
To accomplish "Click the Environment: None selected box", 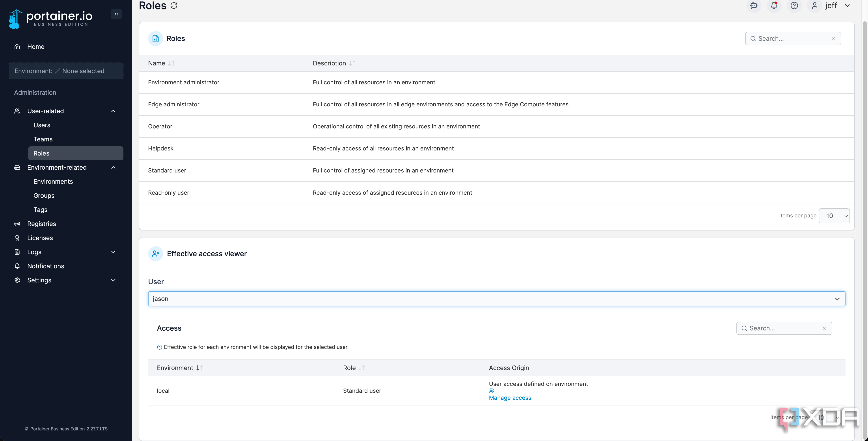I will click(66, 71).
